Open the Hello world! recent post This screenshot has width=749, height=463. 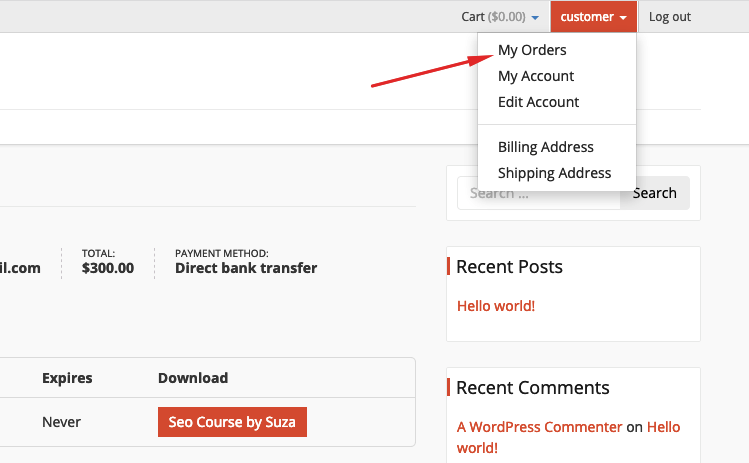496,306
